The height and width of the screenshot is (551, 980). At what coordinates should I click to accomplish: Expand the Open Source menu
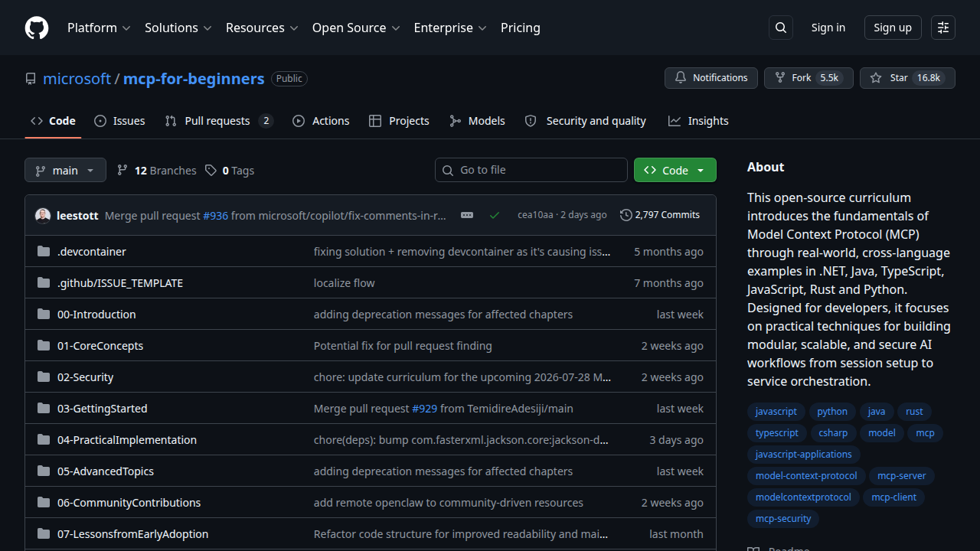click(x=356, y=28)
